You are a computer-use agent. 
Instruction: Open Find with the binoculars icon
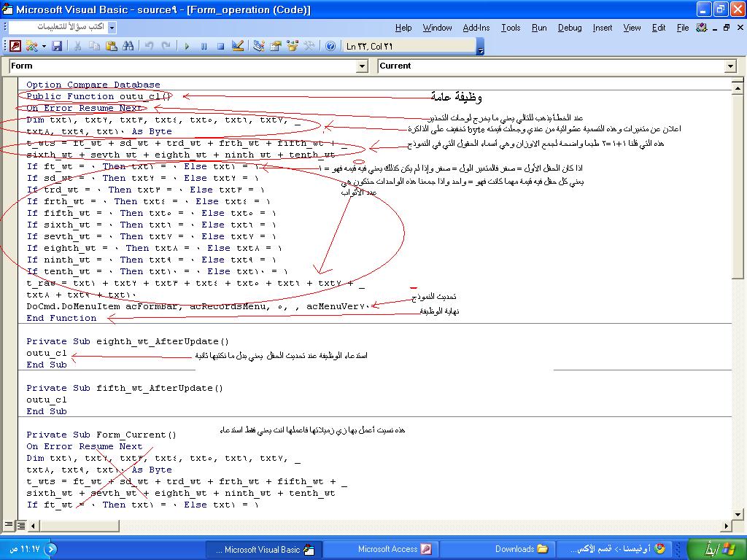point(128,46)
